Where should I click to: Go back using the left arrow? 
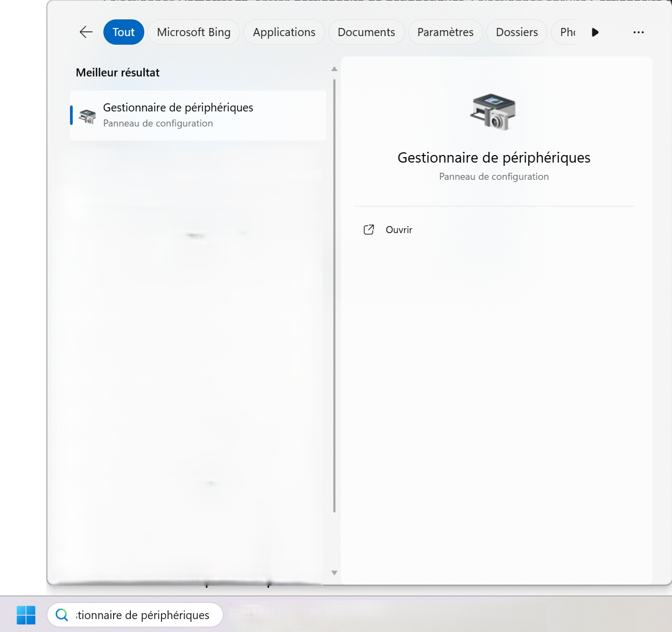click(86, 32)
